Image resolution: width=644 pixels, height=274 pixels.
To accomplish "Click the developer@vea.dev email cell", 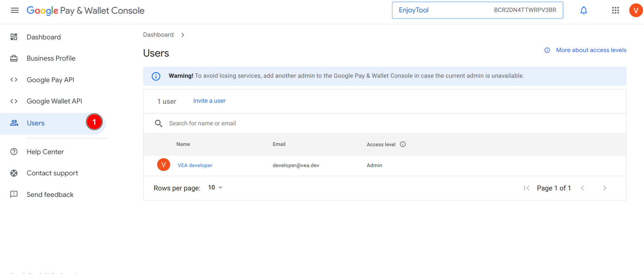I will (x=296, y=165).
